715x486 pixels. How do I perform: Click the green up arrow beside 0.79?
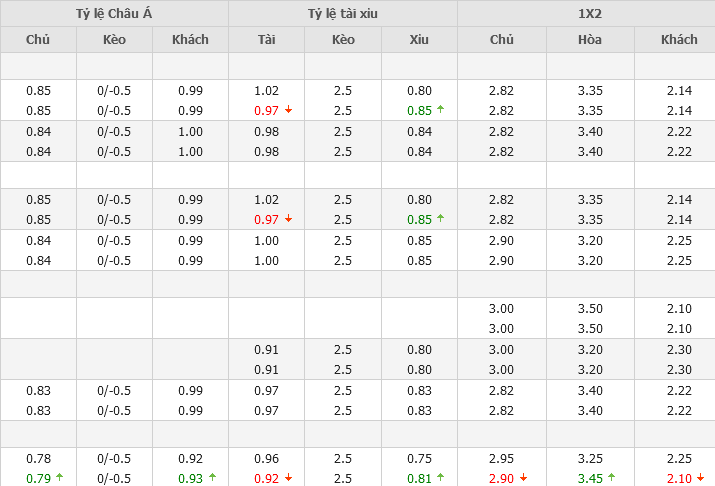[60, 478]
